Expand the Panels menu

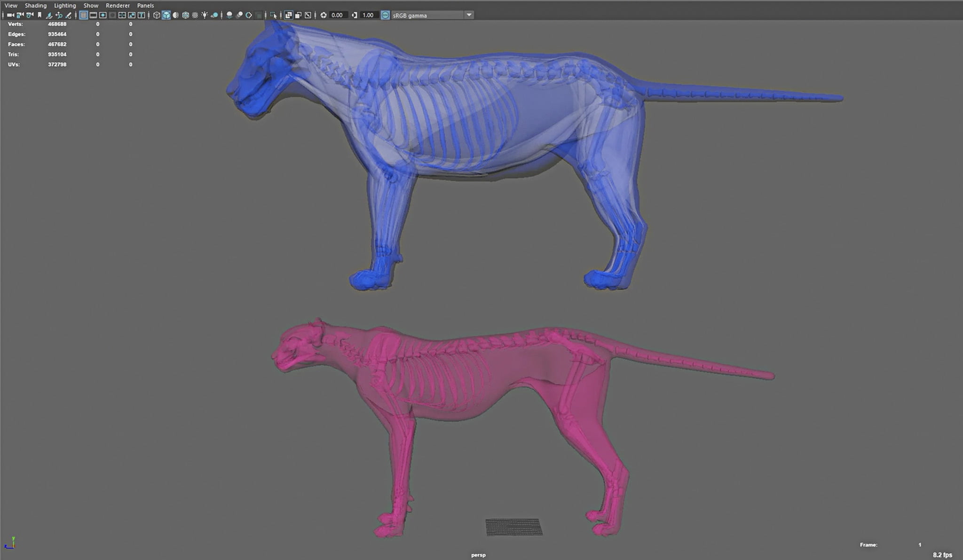[145, 6]
